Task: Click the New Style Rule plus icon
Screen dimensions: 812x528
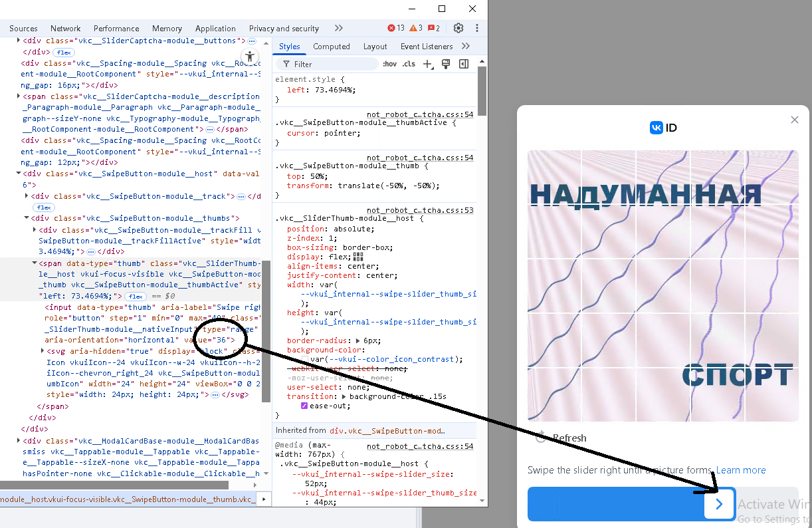Action: tap(428, 64)
